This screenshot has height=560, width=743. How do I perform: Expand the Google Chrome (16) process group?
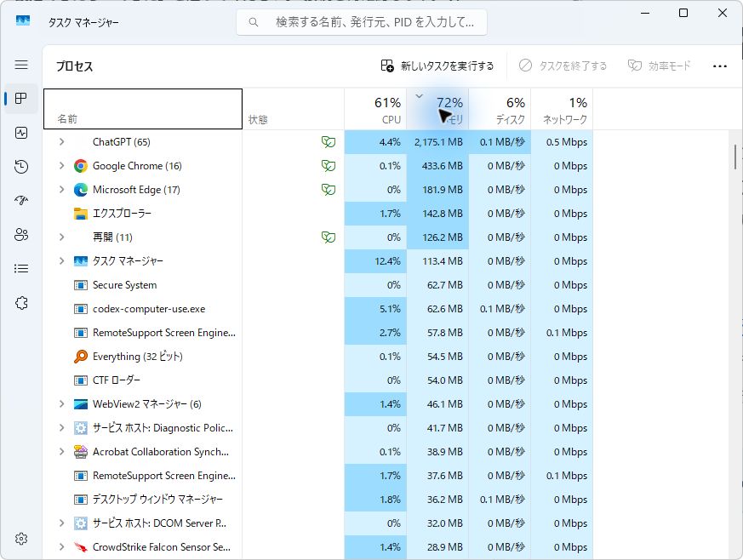[x=61, y=166]
